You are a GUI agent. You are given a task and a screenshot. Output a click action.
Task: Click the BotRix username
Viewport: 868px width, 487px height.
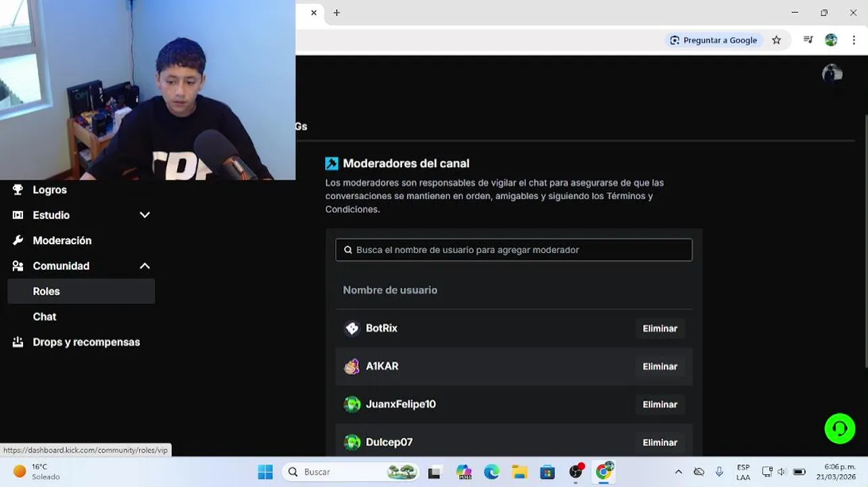[382, 328]
